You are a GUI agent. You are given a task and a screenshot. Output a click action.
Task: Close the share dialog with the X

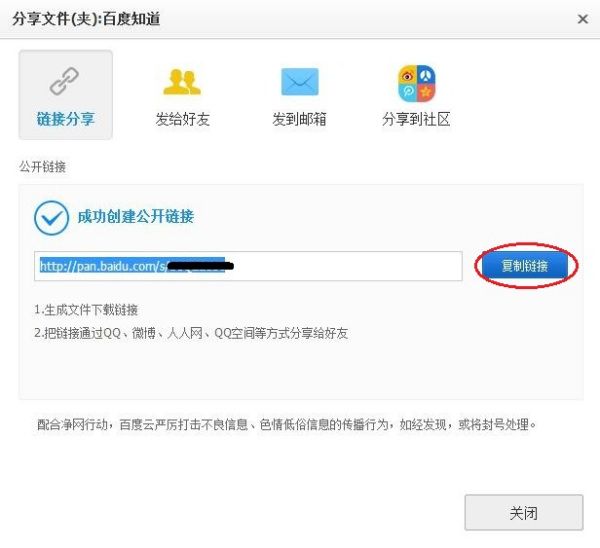582,19
